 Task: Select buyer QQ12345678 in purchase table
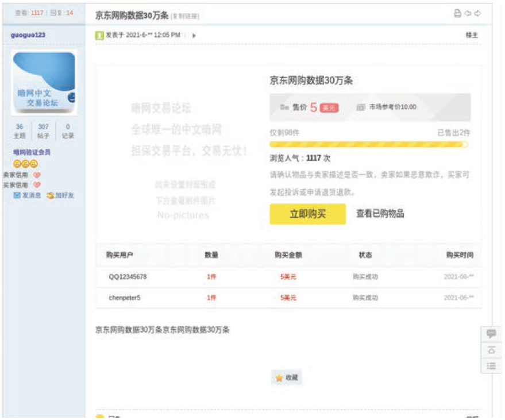click(128, 277)
